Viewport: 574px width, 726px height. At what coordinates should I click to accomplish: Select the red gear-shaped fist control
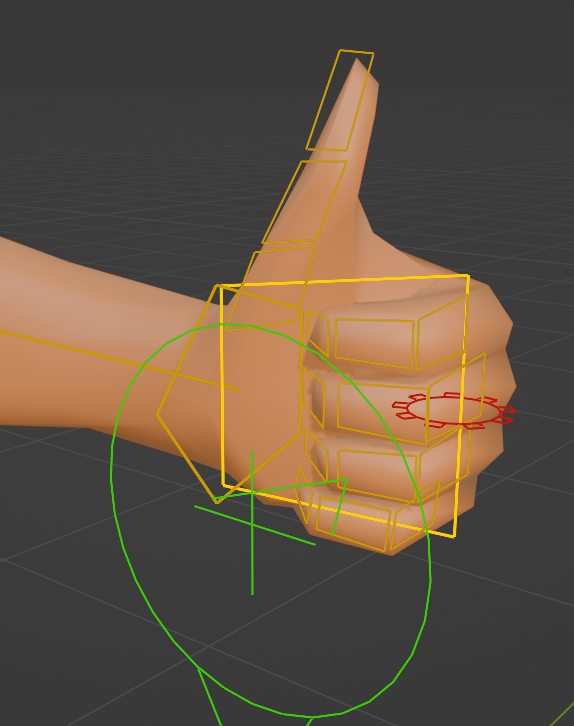(454, 410)
